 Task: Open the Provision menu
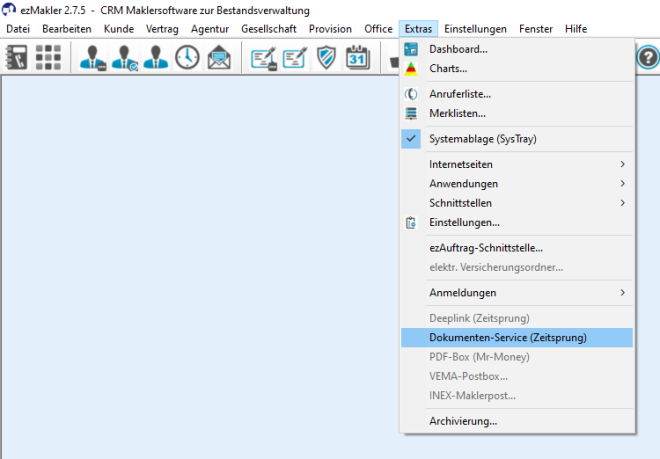coord(330,29)
